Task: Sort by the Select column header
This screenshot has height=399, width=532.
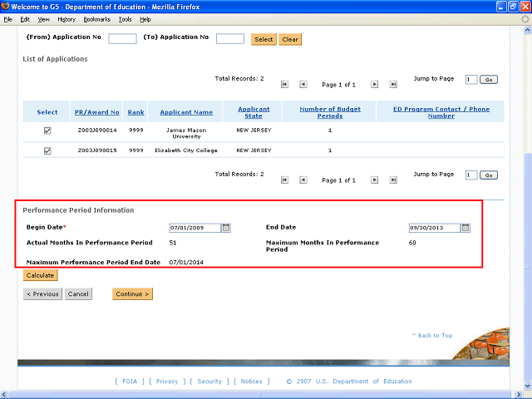Action: (47, 112)
